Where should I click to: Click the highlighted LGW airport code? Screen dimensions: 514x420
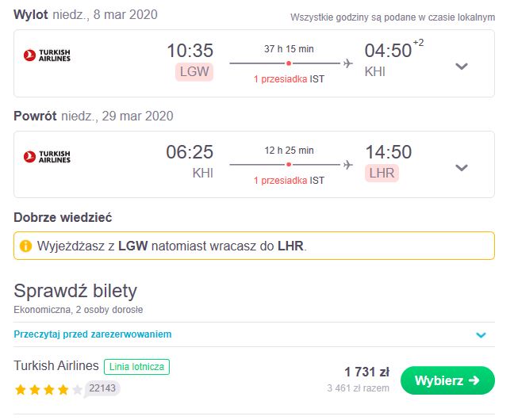pyautogui.click(x=194, y=71)
